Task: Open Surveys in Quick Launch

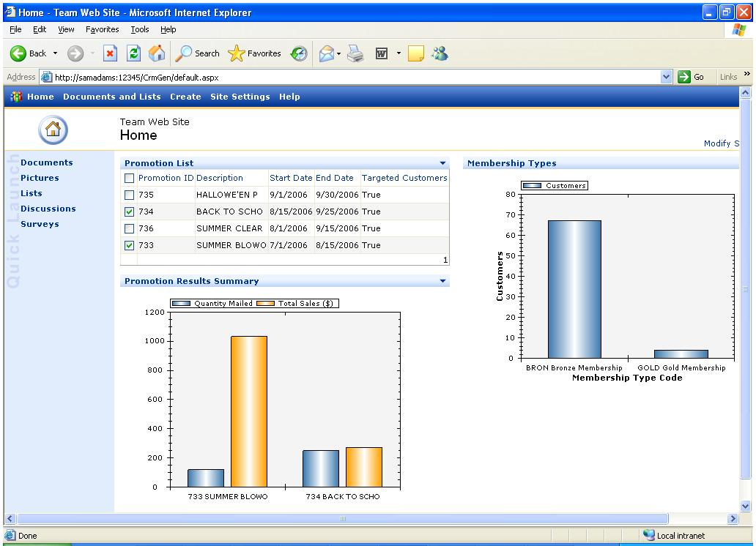Action: [40, 225]
